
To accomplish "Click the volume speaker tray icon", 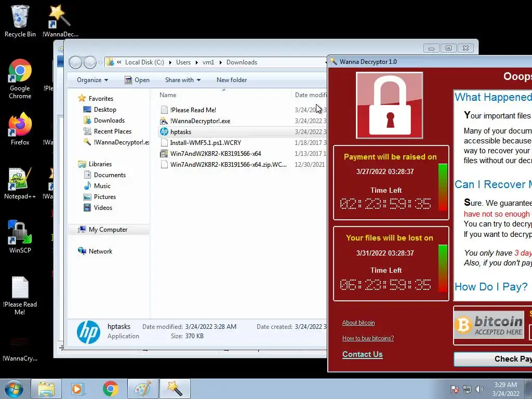I will coord(480,389).
